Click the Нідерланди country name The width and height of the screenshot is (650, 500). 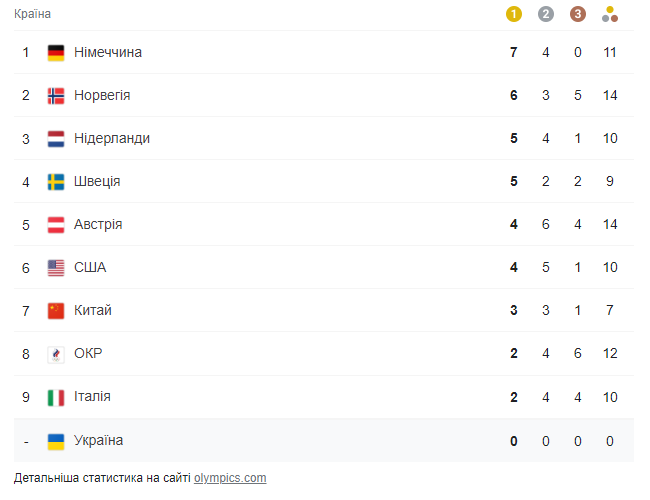click(x=112, y=139)
